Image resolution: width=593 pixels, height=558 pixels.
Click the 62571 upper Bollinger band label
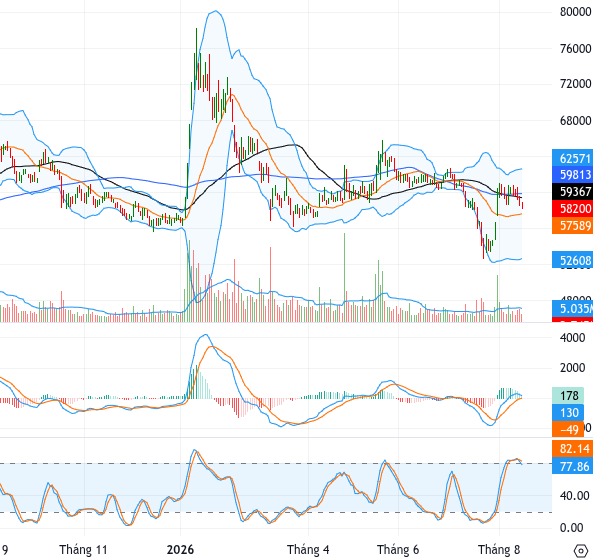point(573,158)
